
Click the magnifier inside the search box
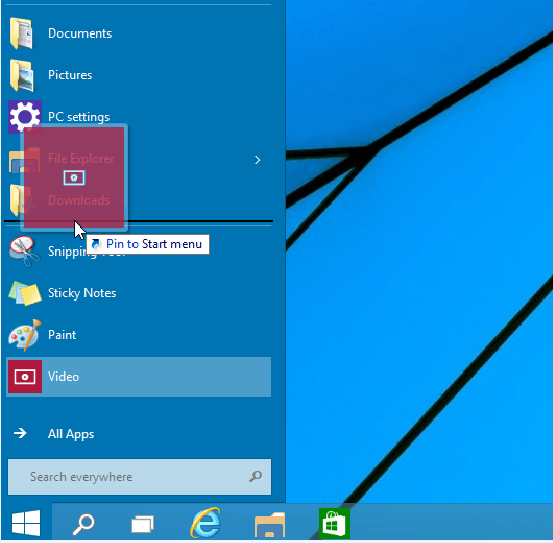click(255, 477)
